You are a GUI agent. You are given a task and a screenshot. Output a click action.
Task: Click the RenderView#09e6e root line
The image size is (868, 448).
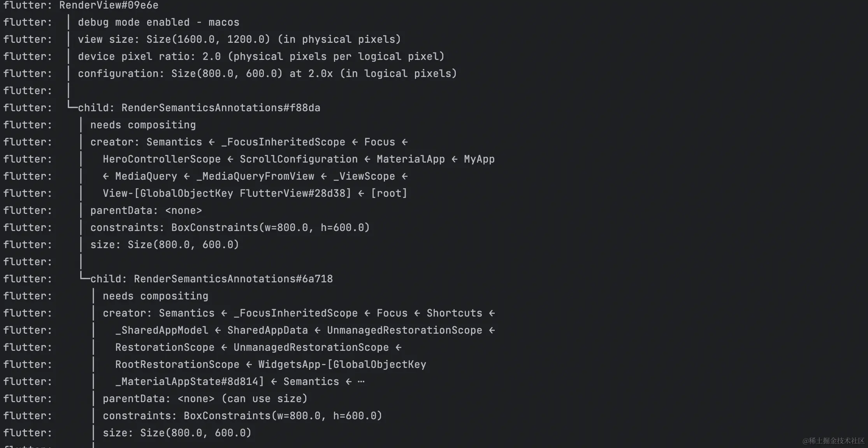[109, 5]
